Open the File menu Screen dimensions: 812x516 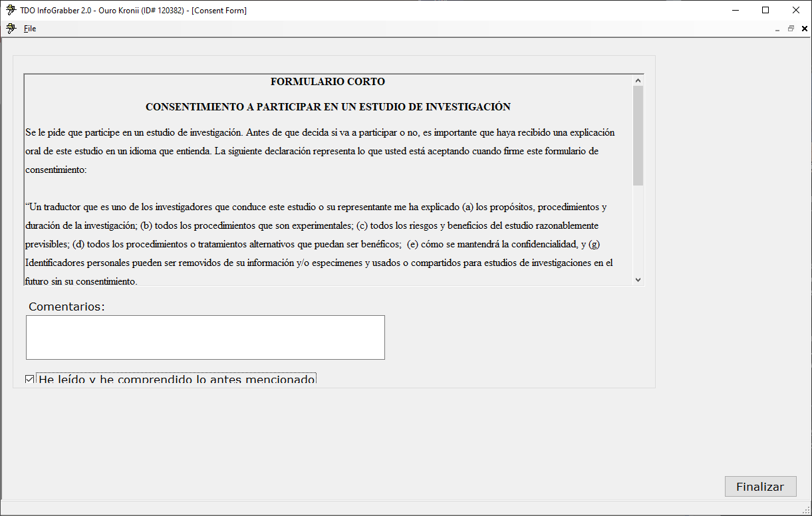point(30,29)
